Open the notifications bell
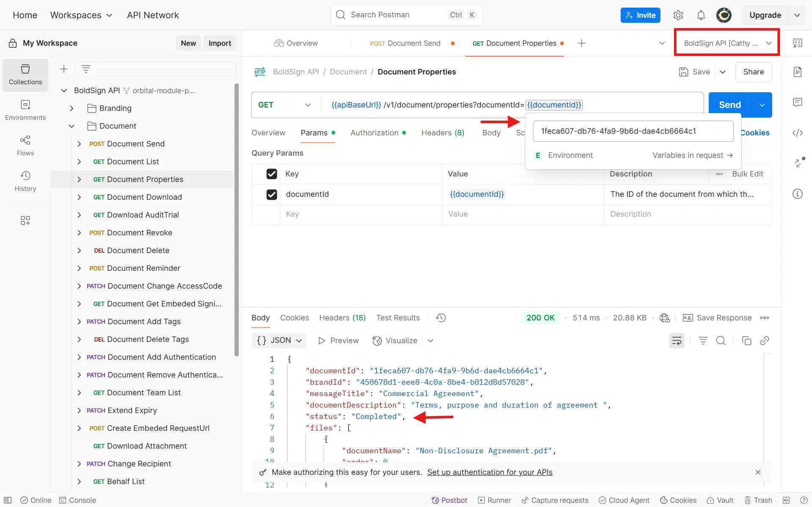The height and width of the screenshot is (507, 812). tap(701, 15)
